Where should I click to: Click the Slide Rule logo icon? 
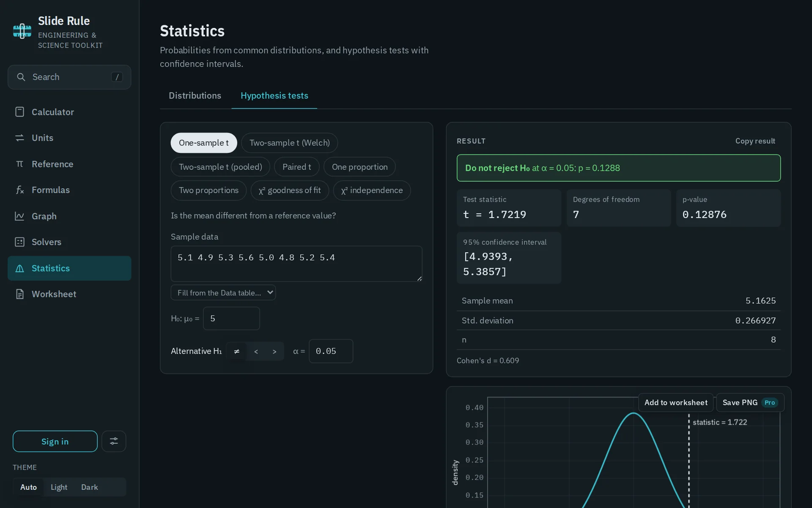tap(22, 31)
